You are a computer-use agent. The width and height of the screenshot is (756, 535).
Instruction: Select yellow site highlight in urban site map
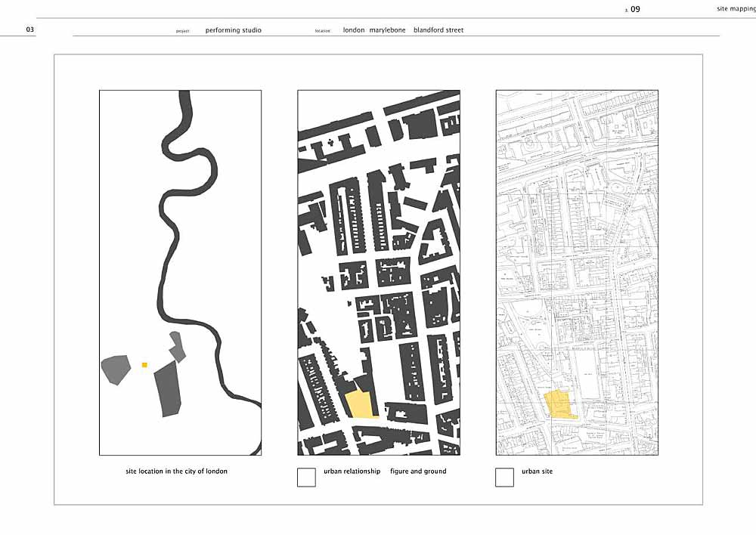click(558, 404)
